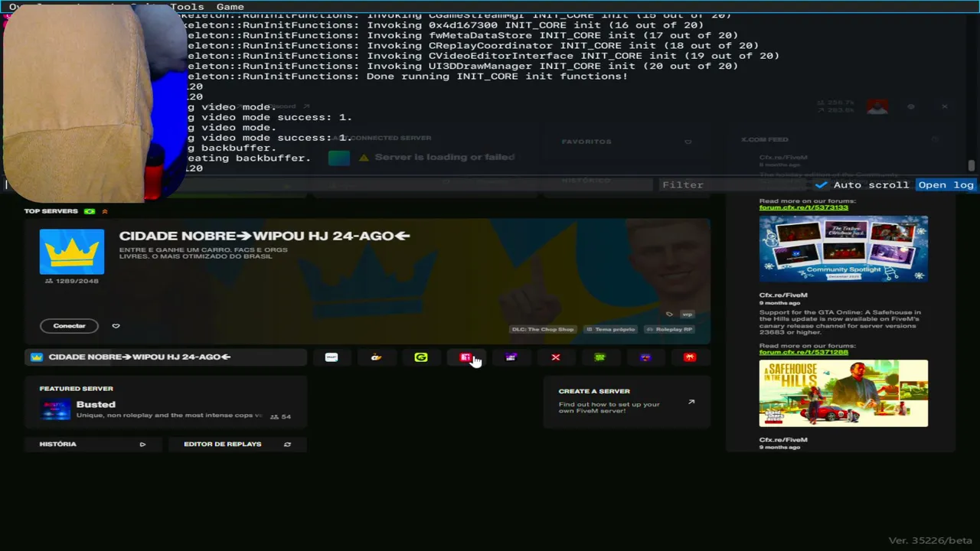Viewport: 980px width, 551px height.
Task: Connect to Cidade Nobre with Conectar button
Action: pos(69,326)
